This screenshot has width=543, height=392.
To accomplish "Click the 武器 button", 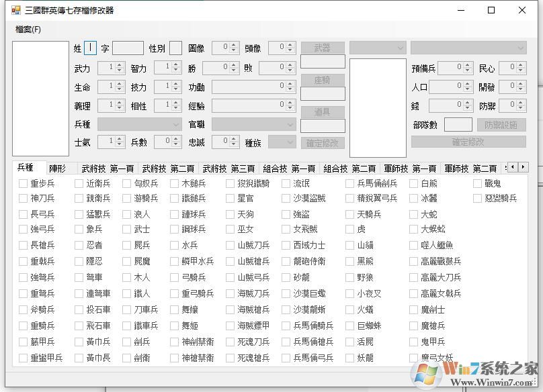I will (323, 48).
